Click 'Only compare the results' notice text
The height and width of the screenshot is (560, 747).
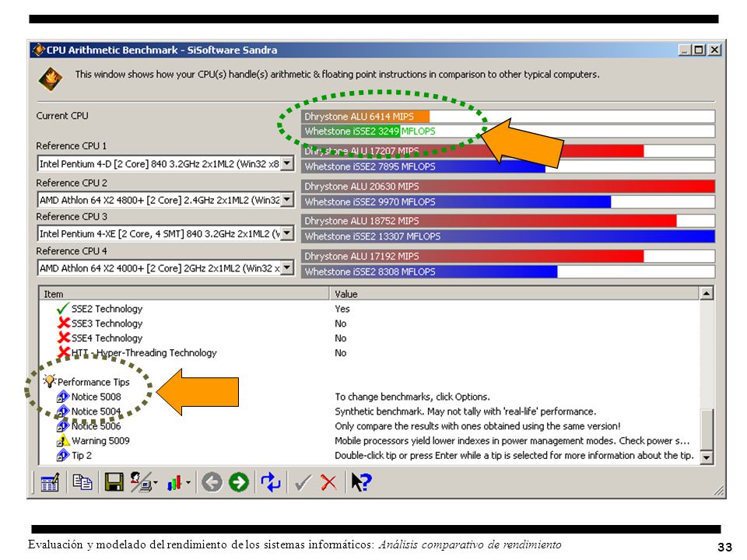[x=477, y=426]
